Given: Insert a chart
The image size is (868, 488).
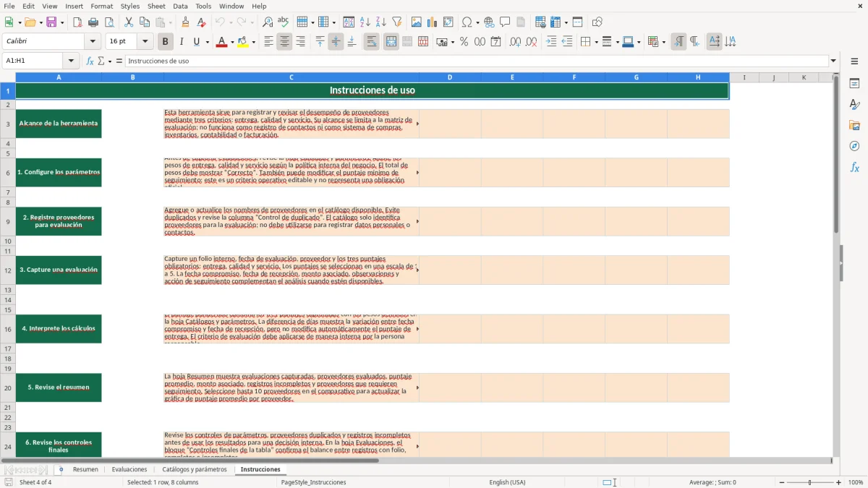Looking at the screenshot, I should (433, 22).
